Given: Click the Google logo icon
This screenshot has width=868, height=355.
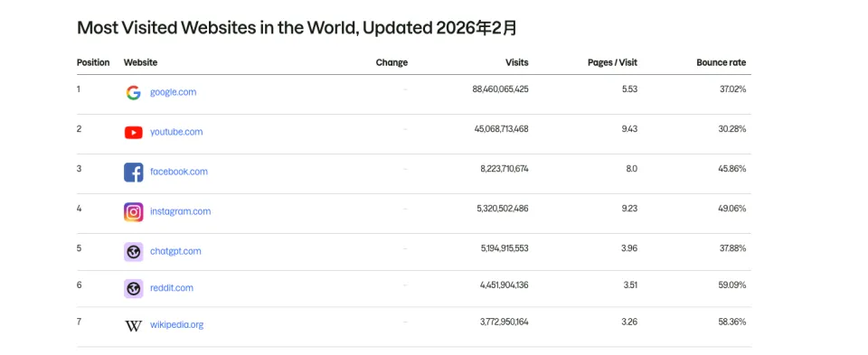Looking at the screenshot, I should point(134,92).
